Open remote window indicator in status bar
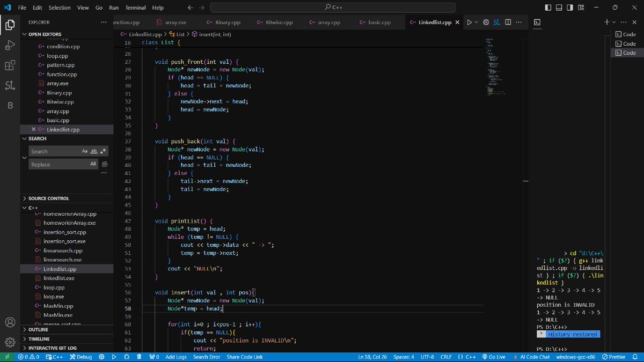Screen dimensions: 644x362 click(7, 357)
